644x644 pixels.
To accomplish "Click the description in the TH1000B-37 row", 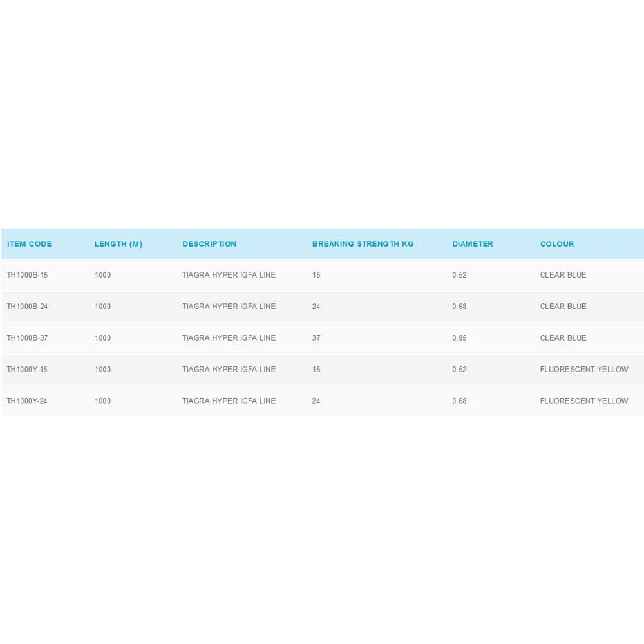I will [x=229, y=338].
